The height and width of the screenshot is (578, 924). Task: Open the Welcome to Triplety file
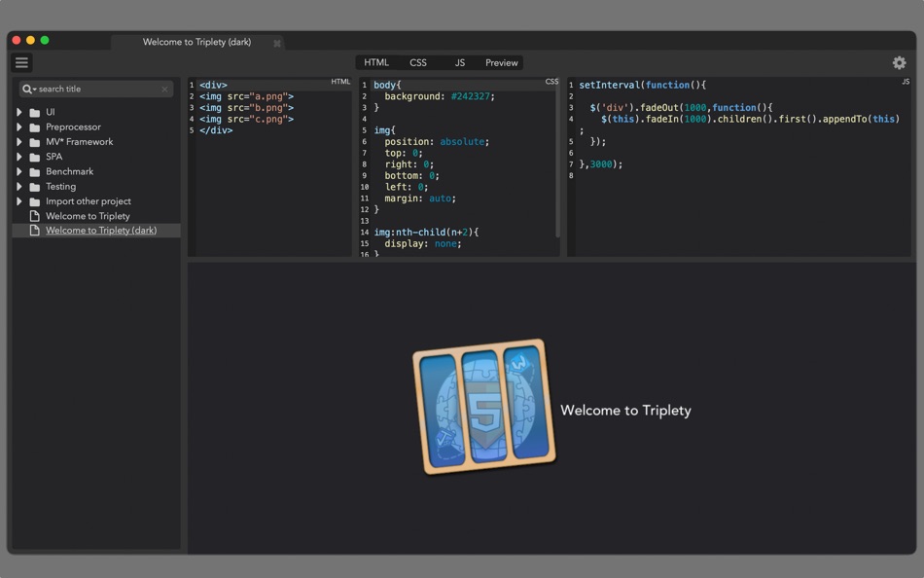click(x=88, y=216)
